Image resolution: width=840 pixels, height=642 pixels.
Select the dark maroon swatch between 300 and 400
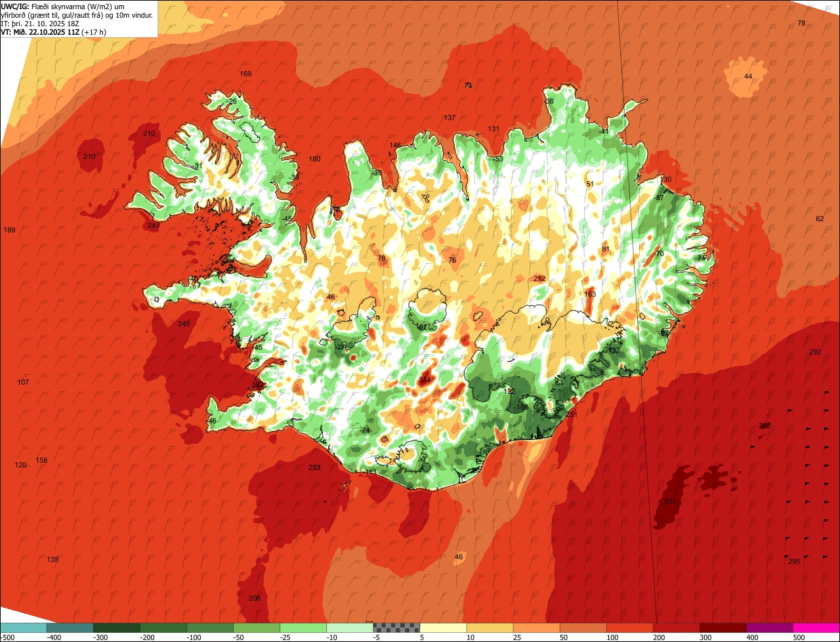tap(723, 628)
